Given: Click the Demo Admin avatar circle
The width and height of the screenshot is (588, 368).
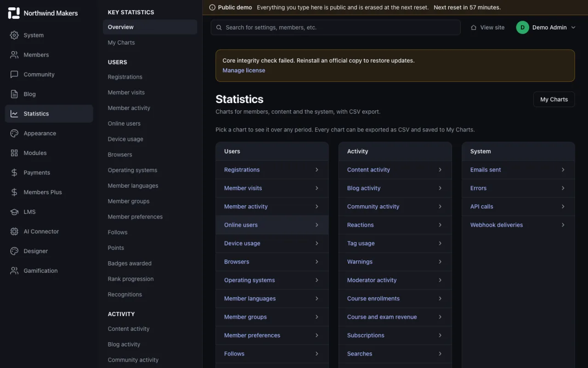Looking at the screenshot, I should click(522, 28).
